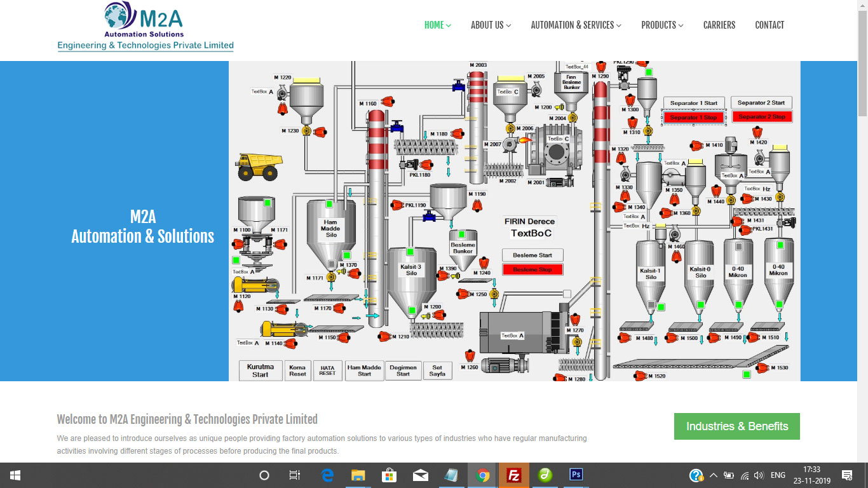Screen dimensions: 868x488
Task: Open the Microsoft Store taskbar icon
Action: [x=389, y=475]
